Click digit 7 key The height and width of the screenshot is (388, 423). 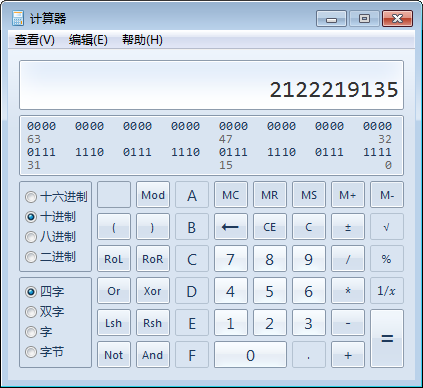231,259
